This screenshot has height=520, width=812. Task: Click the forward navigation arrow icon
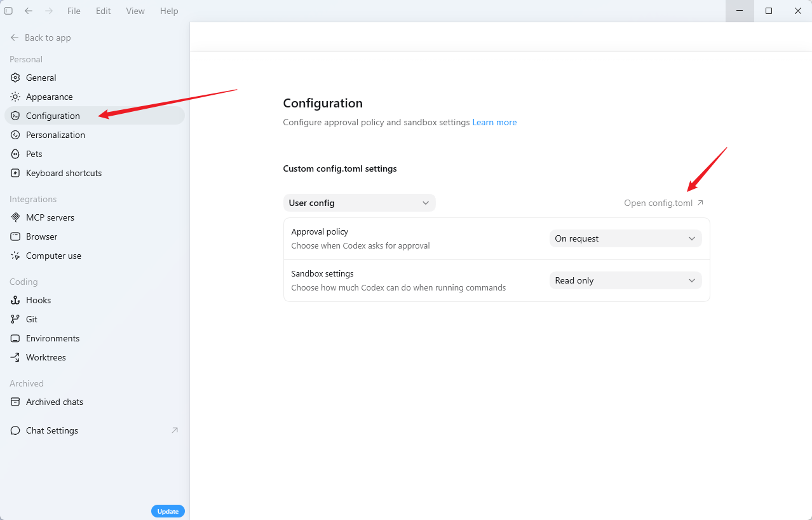(49, 11)
